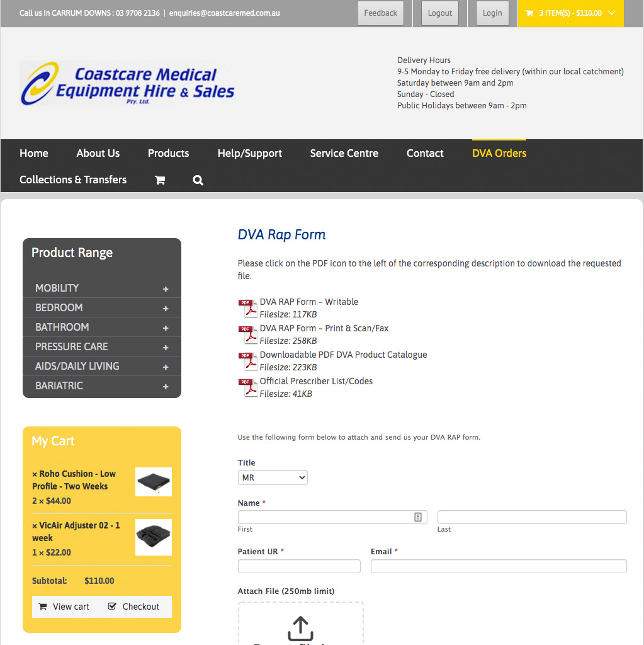Open the Contact page
Viewport: 644px width, 645px height.
[x=425, y=153]
